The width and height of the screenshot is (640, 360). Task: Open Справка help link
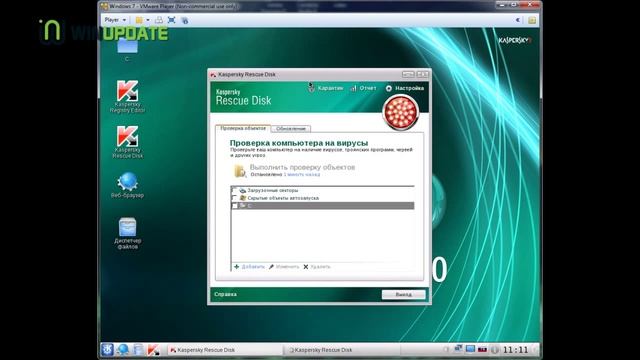[x=225, y=294]
